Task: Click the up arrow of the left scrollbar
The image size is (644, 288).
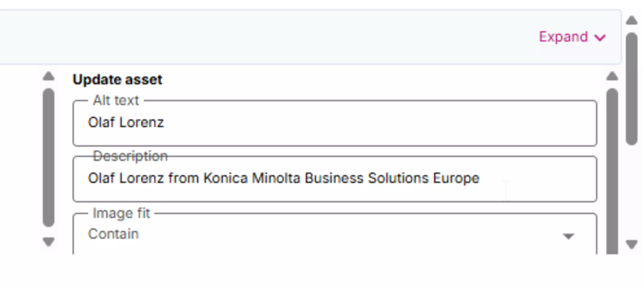Action: pos(48,76)
